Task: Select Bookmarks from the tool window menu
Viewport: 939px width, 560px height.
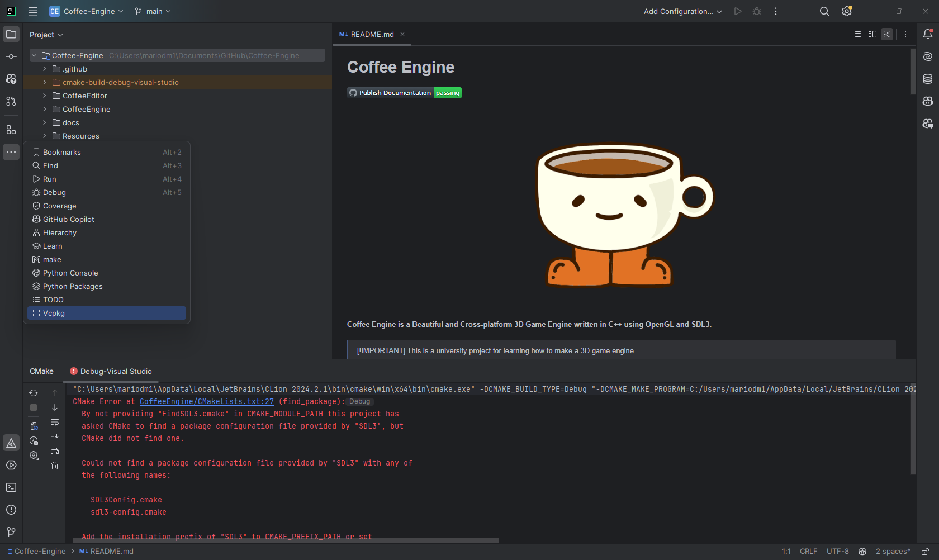Action: 107,152
